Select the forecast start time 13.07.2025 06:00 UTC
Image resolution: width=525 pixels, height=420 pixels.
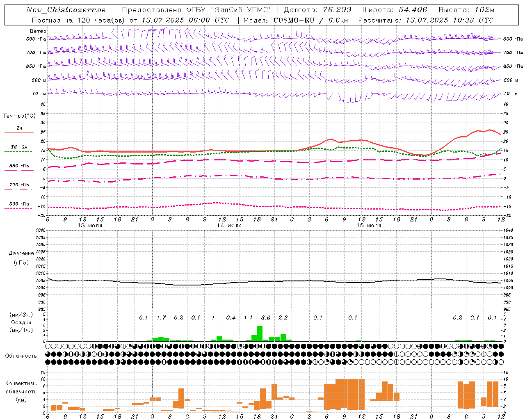pos(185,20)
